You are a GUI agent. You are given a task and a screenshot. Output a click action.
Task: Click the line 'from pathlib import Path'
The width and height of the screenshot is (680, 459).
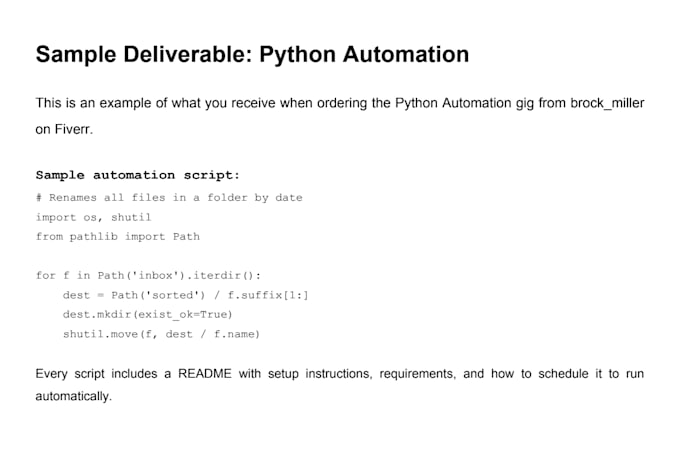118,237
